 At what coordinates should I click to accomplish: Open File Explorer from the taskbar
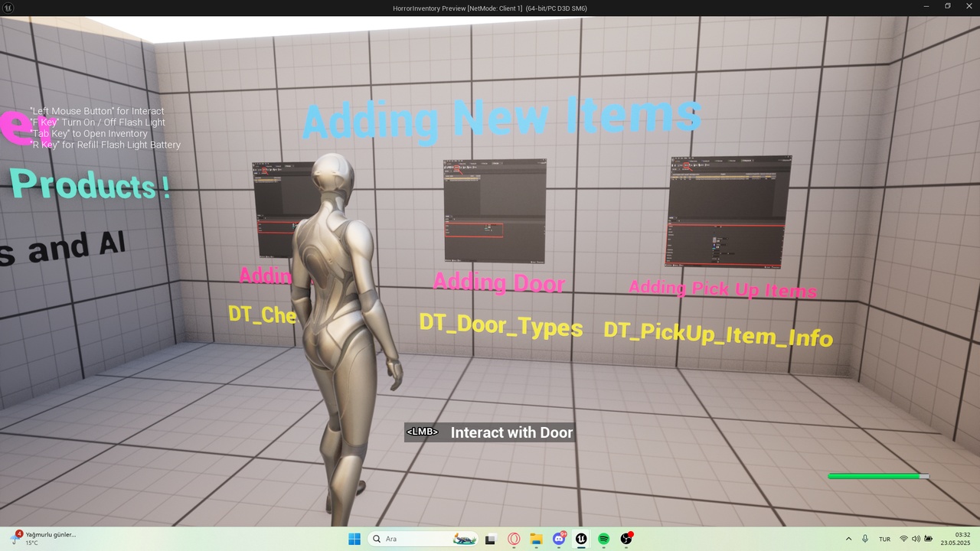tap(536, 539)
